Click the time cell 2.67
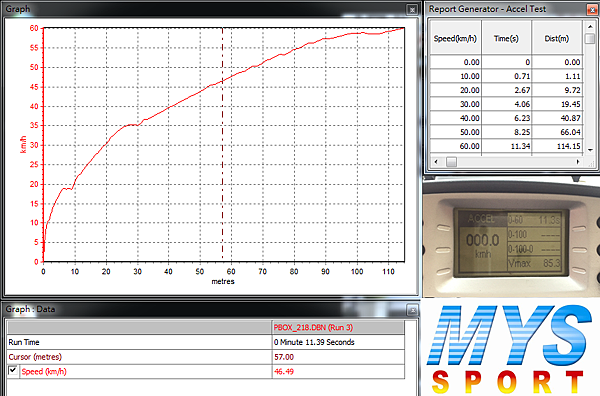This screenshot has height=396, width=600. coord(506,90)
